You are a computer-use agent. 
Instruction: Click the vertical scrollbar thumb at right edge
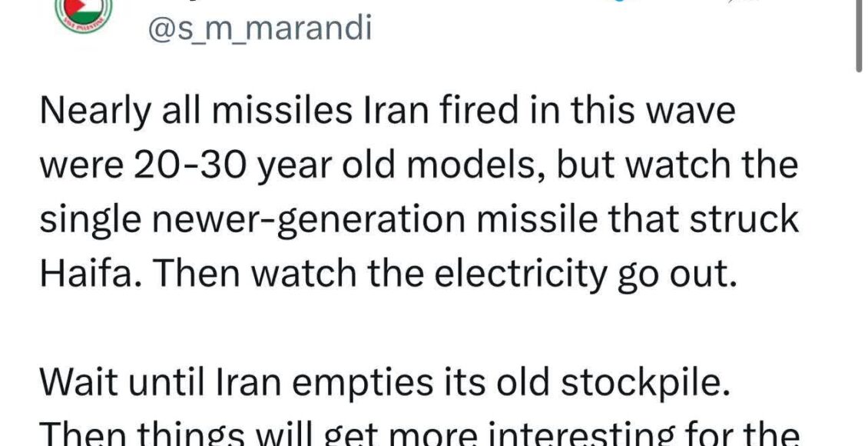(x=859, y=35)
